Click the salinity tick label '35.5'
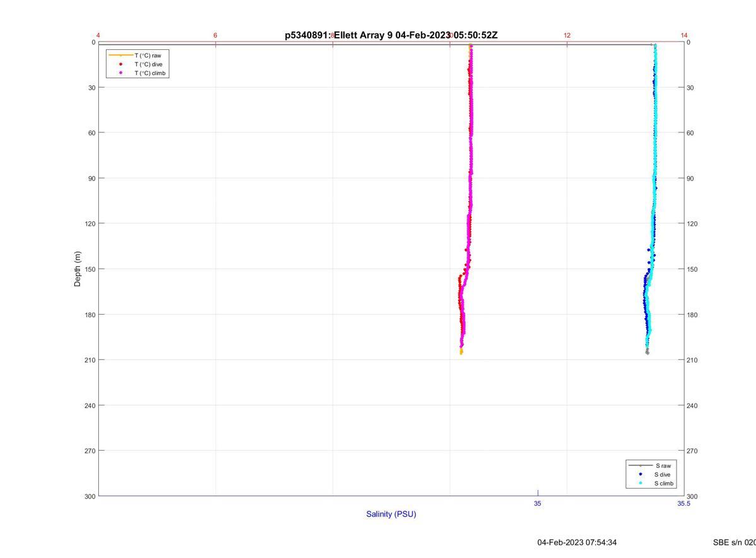Image resolution: width=756 pixels, height=558 pixels. (x=684, y=504)
